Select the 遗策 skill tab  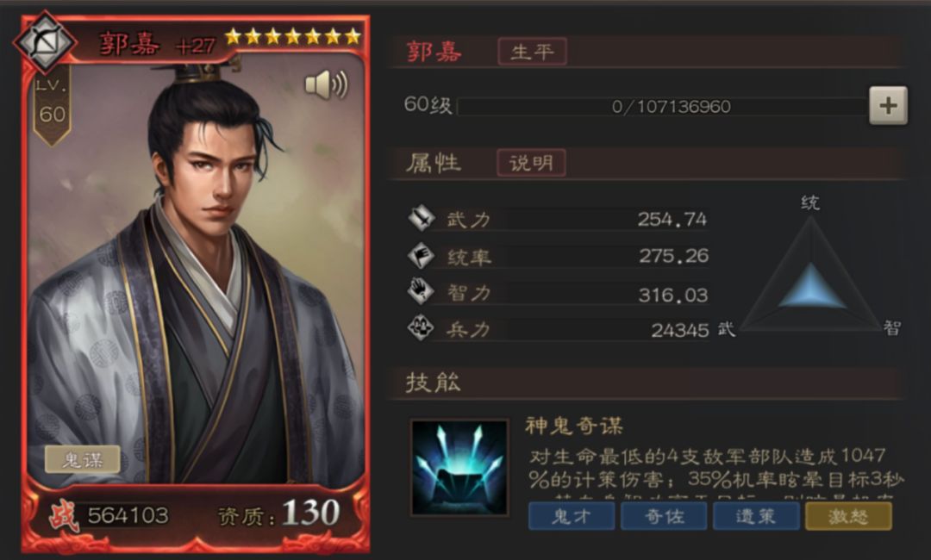coord(756,516)
